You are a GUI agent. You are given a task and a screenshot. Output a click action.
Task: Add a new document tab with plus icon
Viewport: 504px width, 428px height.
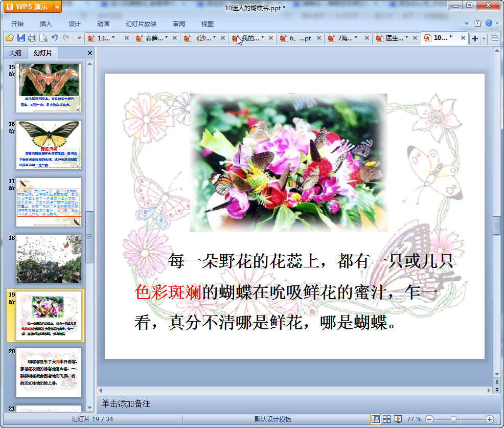click(x=475, y=38)
